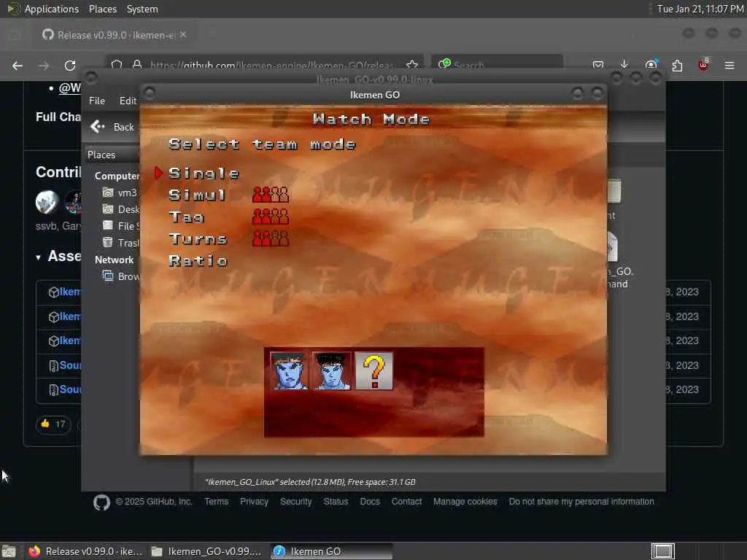Collapse the Assets section triangle
The image size is (747, 560).
pyautogui.click(x=38, y=257)
